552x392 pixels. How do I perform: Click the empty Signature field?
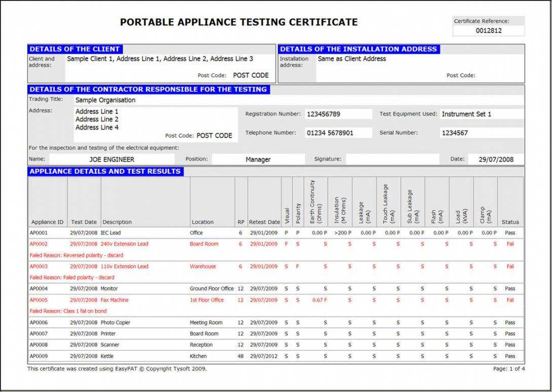(x=392, y=159)
